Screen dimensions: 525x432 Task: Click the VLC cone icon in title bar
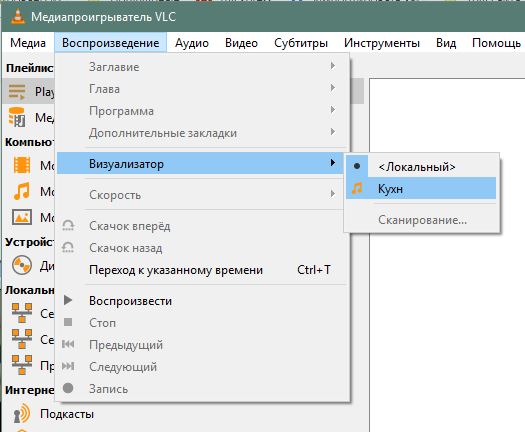(18, 16)
